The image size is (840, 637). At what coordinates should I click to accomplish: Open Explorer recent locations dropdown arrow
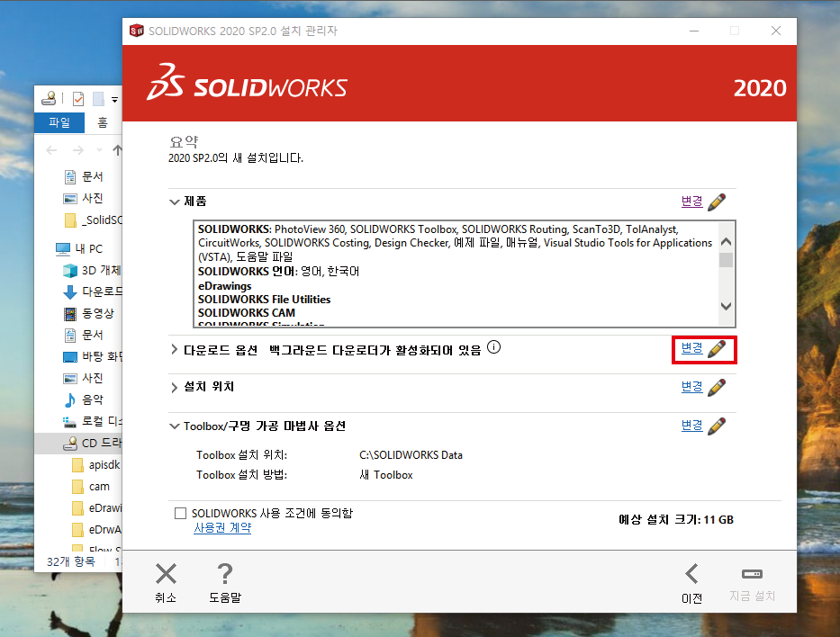click(99, 150)
